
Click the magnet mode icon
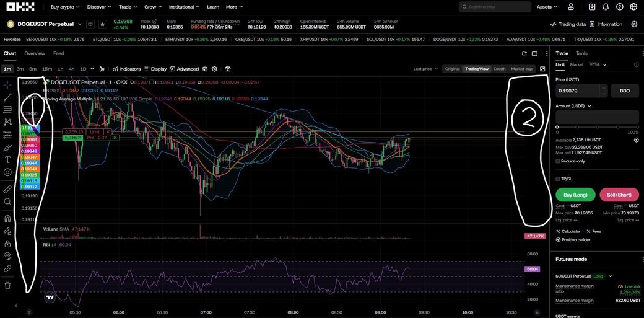7,218
